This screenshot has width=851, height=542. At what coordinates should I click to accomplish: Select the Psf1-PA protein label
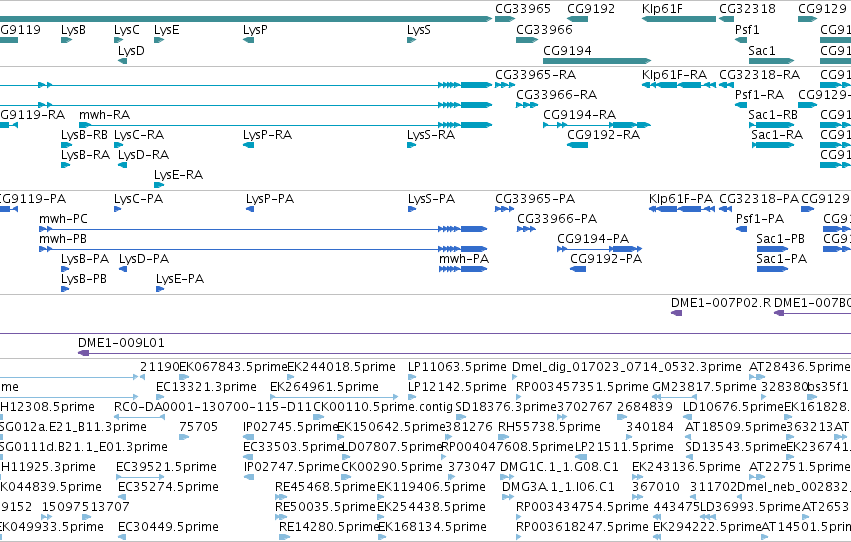(760, 219)
